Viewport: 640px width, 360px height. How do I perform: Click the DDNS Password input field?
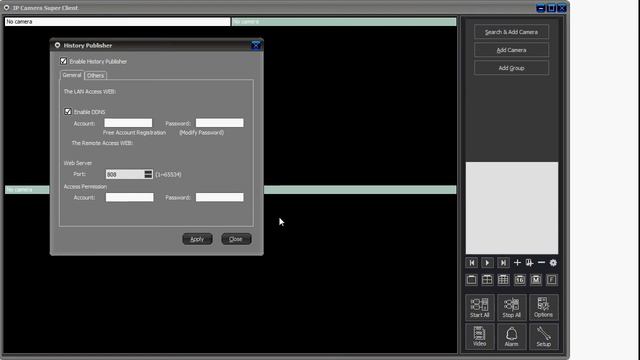[x=220, y=123]
